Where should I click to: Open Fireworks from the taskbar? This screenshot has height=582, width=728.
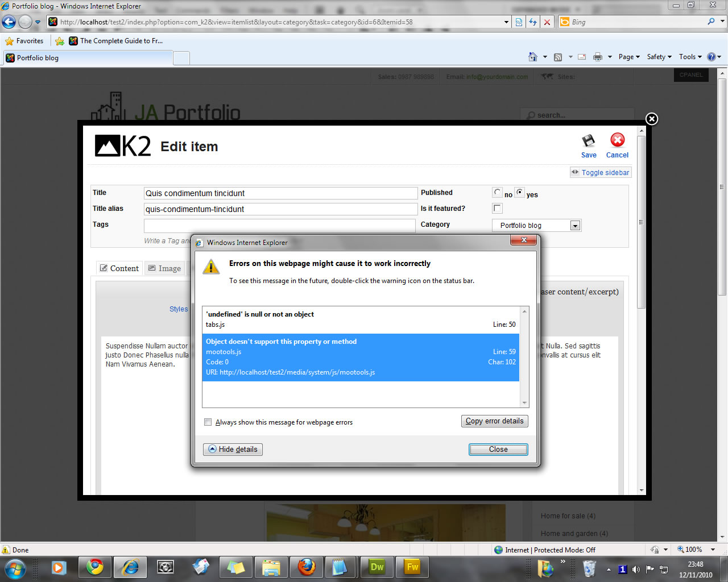click(x=412, y=567)
